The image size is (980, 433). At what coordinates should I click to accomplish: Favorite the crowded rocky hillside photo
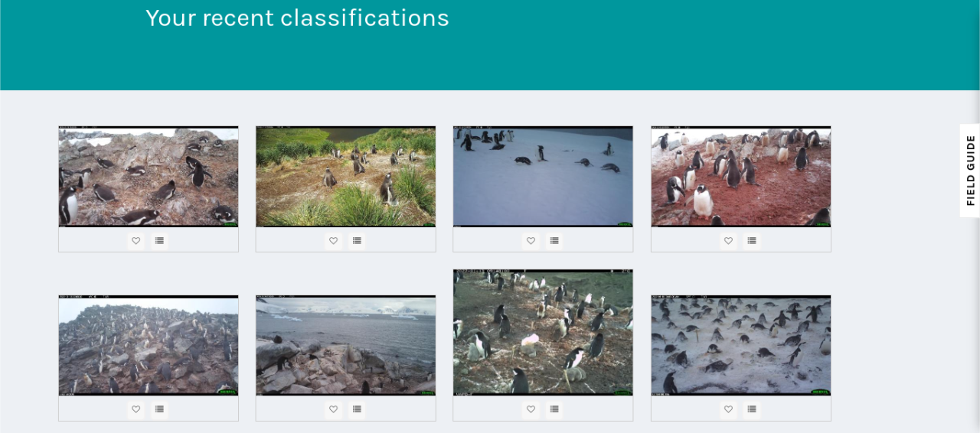point(136,409)
